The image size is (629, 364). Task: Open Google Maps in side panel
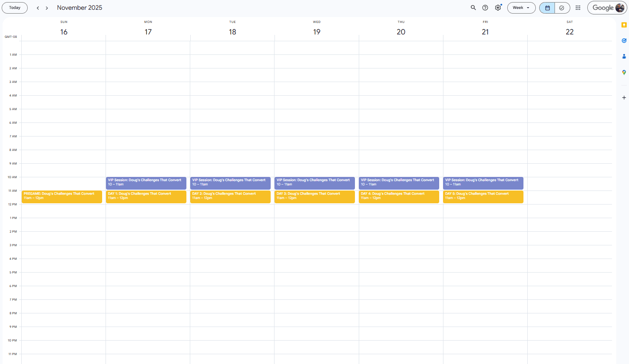pyautogui.click(x=624, y=72)
